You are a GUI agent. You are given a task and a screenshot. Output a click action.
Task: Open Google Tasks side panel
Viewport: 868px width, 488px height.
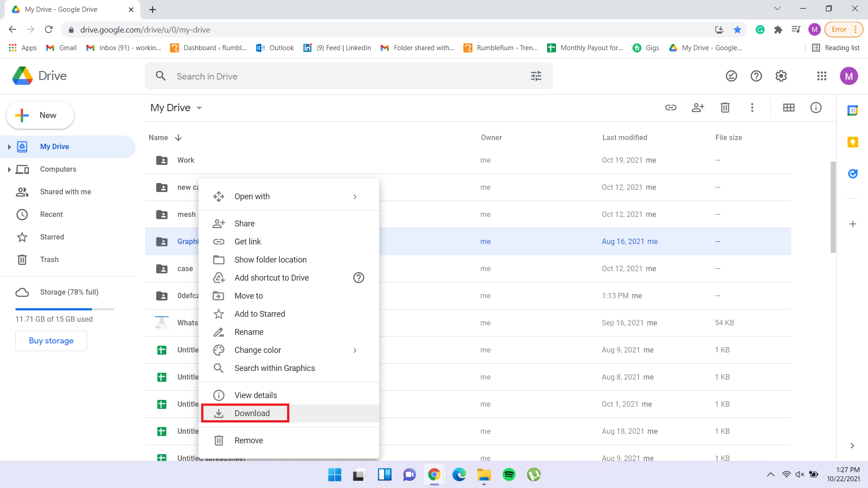853,174
